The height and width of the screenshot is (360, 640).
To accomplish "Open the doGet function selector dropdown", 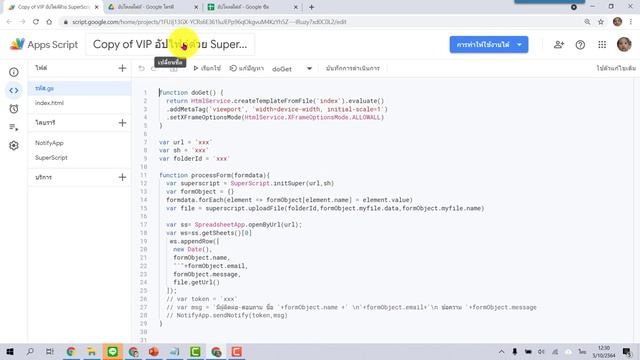I will pyautogui.click(x=292, y=69).
